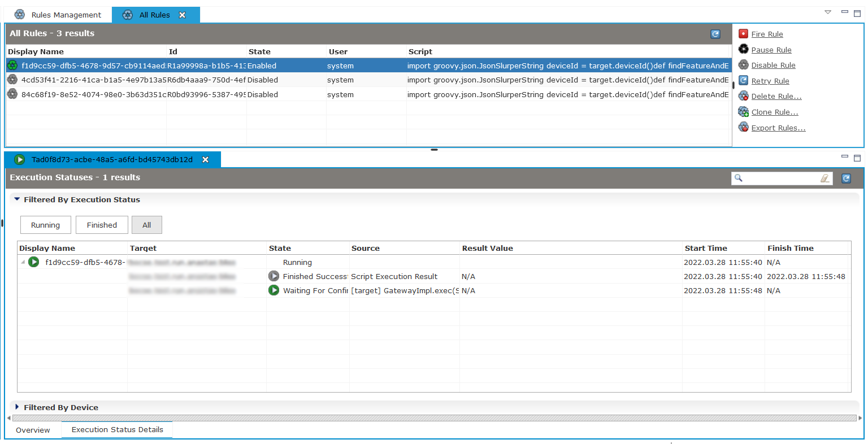Select the rule row 84c68f19-8e52-4074

(368, 94)
